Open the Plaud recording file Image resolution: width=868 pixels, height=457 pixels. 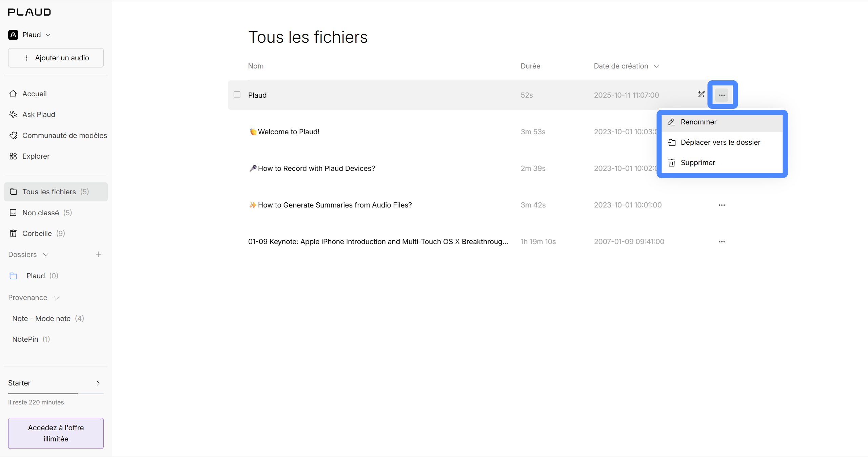tap(257, 95)
